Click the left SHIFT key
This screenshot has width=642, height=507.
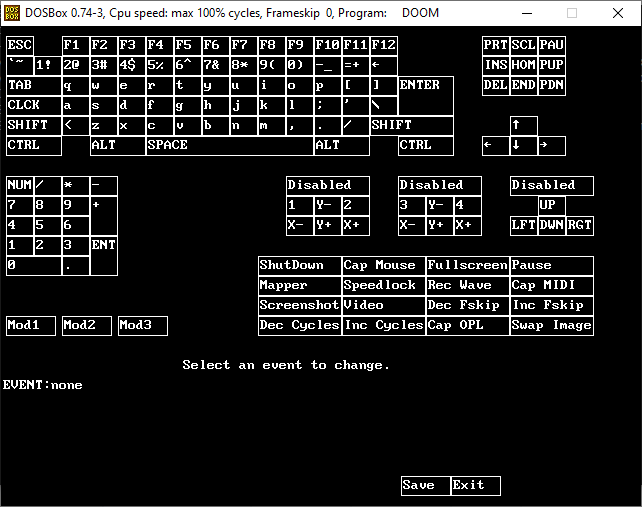click(x=34, y=125)
